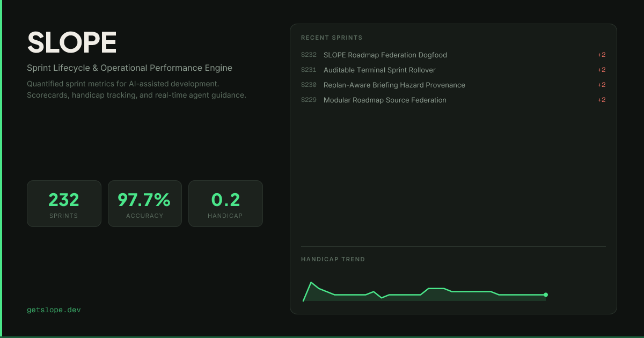This screenshot has height=338, width=644.
Task: Click the S231 sprint ID
Action: [x=309, y=70]
